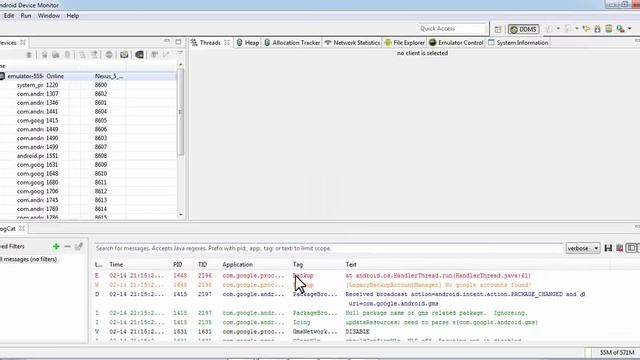Click the OpenGL trace icon
This screenshot has width=640, height=360.
click(x=166, y=55)
